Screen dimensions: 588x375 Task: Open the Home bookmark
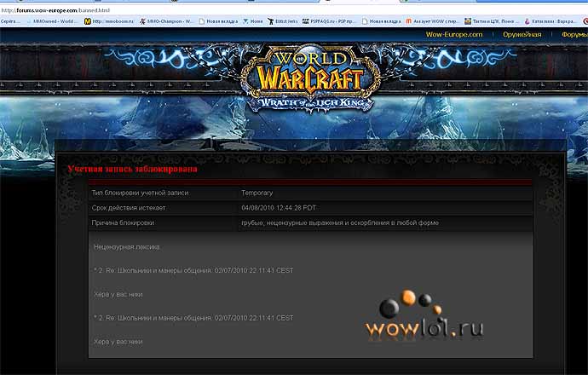tap(257, 21)
